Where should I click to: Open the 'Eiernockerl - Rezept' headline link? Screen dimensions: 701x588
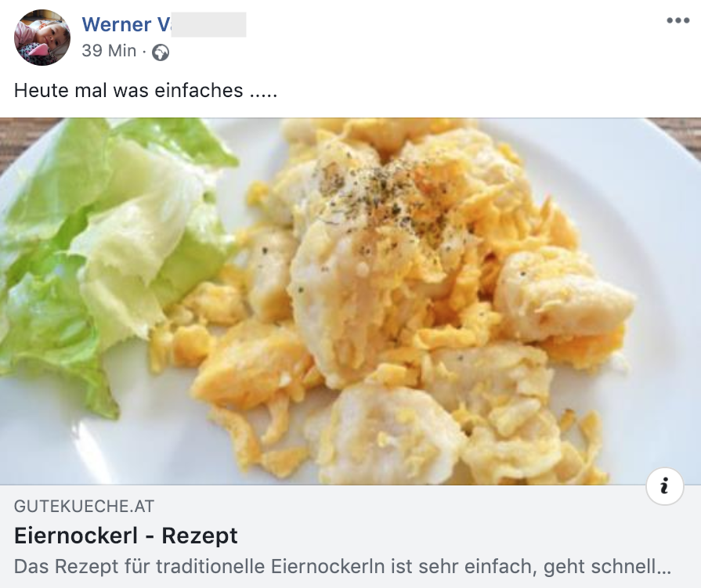[x=125, y=536]
